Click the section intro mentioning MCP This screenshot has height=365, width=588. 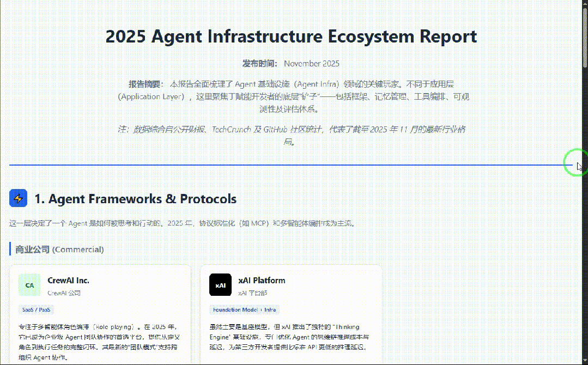[183, 223]
